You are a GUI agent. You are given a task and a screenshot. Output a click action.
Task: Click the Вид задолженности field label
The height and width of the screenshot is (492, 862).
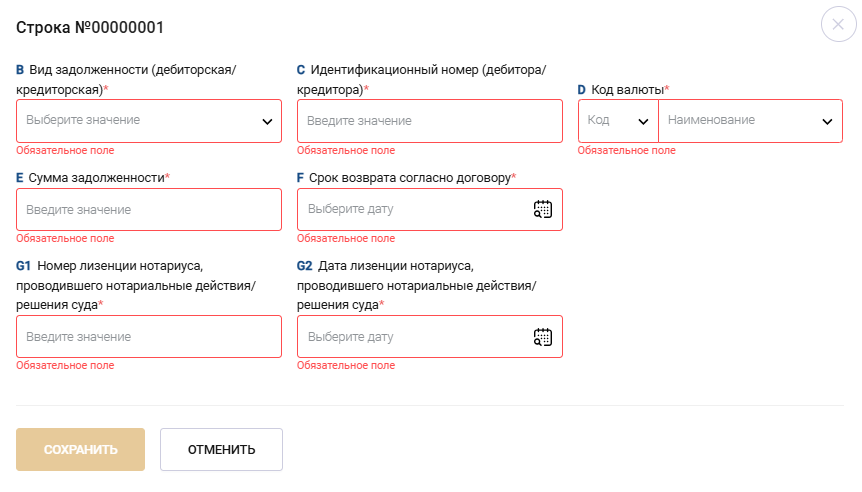[x=133, y=70]
